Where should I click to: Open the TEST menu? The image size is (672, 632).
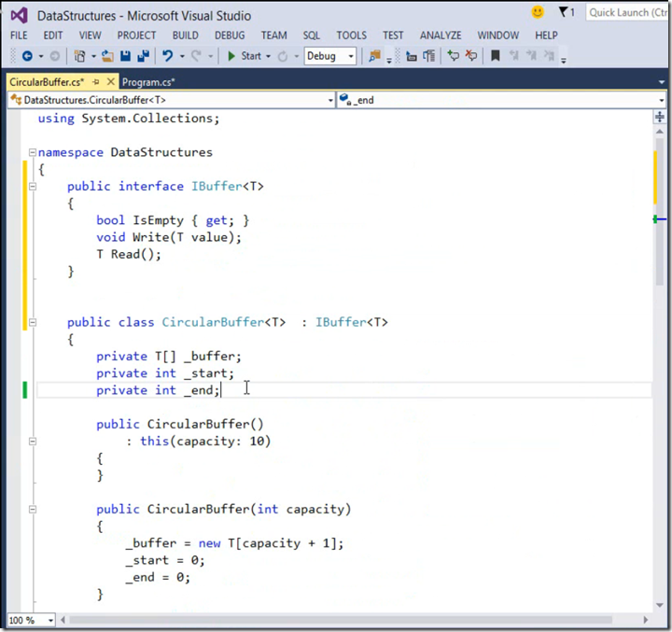pyautogui.click(x=393, y=35)
